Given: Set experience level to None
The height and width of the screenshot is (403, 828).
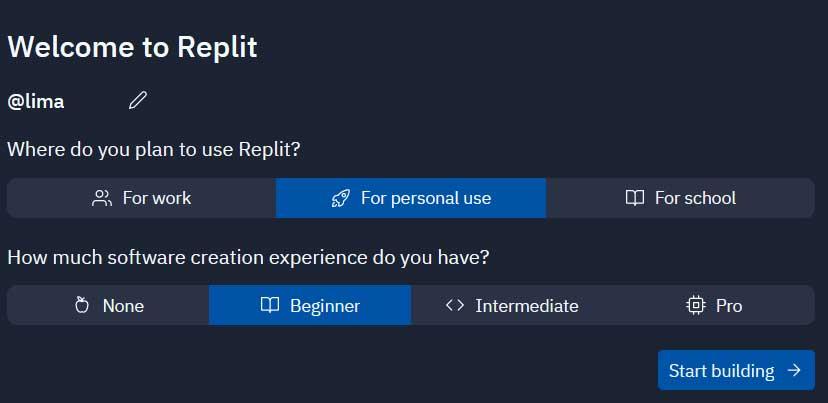Looking at the screenshot, I should pyautogui.click(x=109, y=305).
